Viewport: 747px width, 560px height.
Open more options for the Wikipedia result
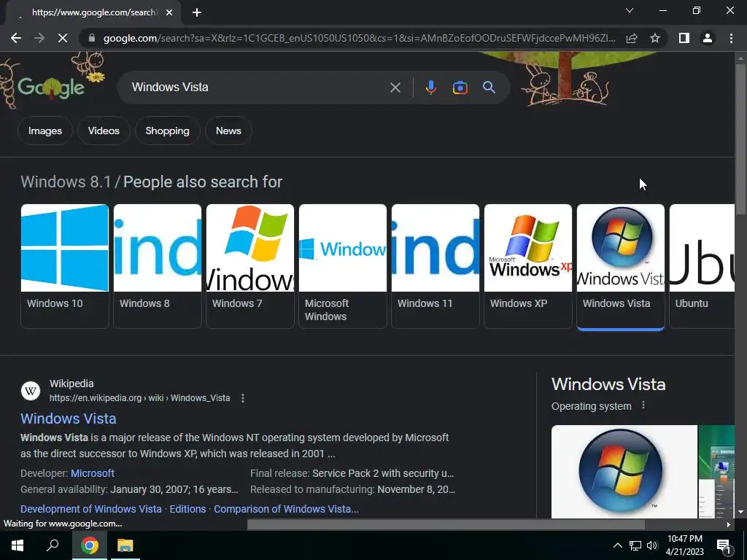[243, 398]
